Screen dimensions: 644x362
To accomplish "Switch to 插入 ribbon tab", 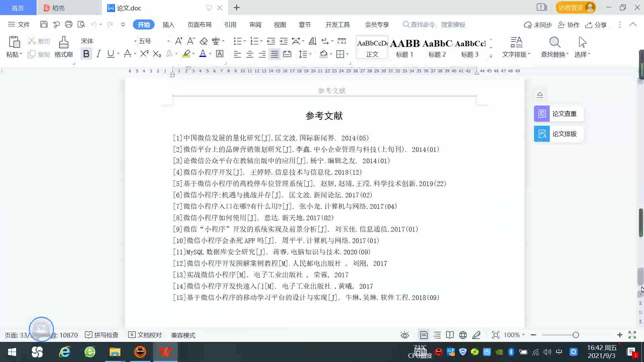I will (x=168, y=24).
